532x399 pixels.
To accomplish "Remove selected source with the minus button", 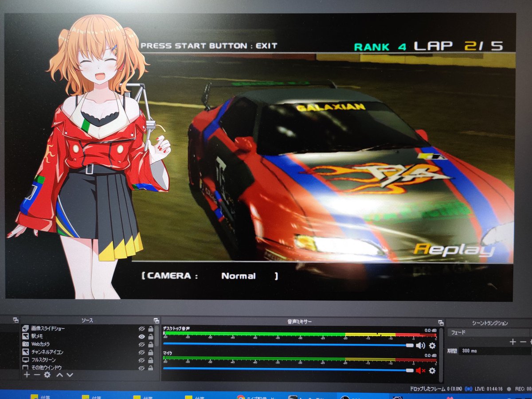I will (36, 375).
